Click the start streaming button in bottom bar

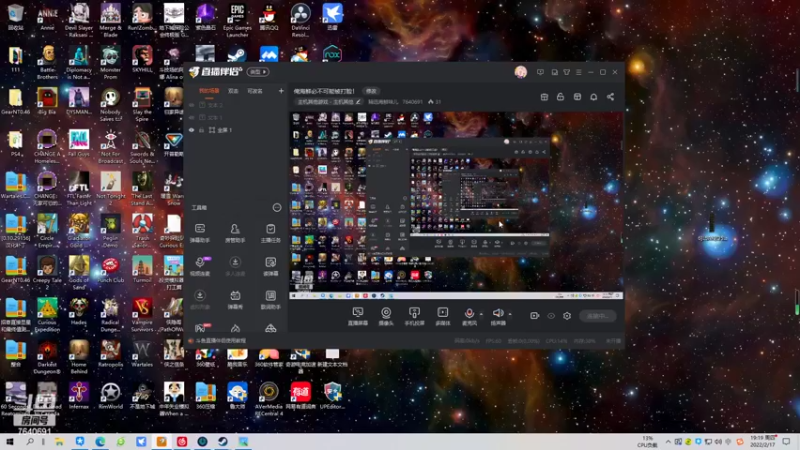point(597,316)
